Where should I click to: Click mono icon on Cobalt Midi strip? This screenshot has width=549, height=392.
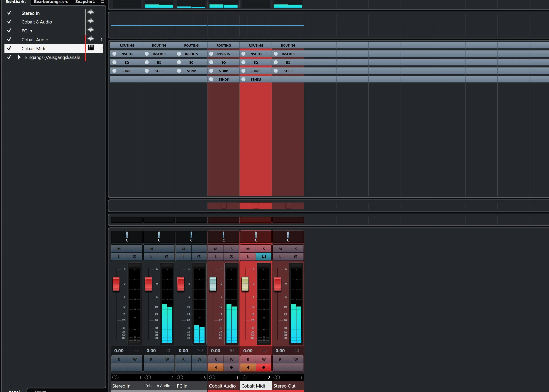coord(244,377)
